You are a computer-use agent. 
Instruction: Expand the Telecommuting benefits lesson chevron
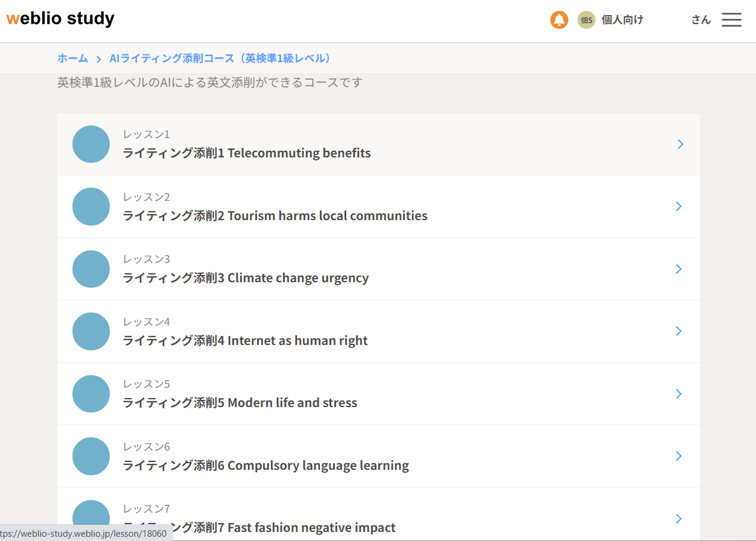(679, 144)
